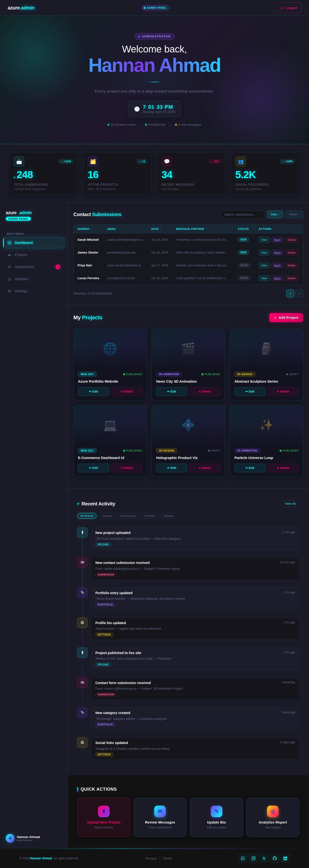Select the Submissions activity filter tab
This screenshot has height=868, width=309.
tap(128, 516)
